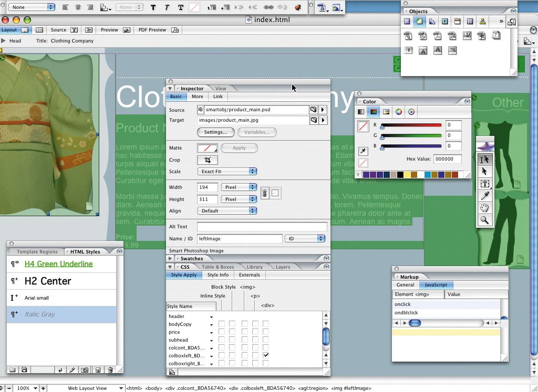Check the last colboxright div checkbox
538x392 pixels.
coord(266,363)
